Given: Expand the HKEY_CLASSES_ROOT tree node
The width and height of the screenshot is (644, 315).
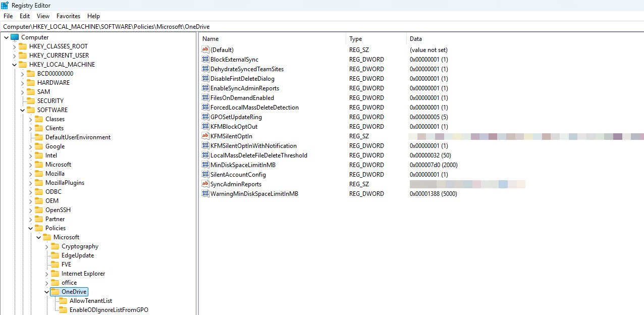Looking at the screenshot, I should (x=14, y=46).
